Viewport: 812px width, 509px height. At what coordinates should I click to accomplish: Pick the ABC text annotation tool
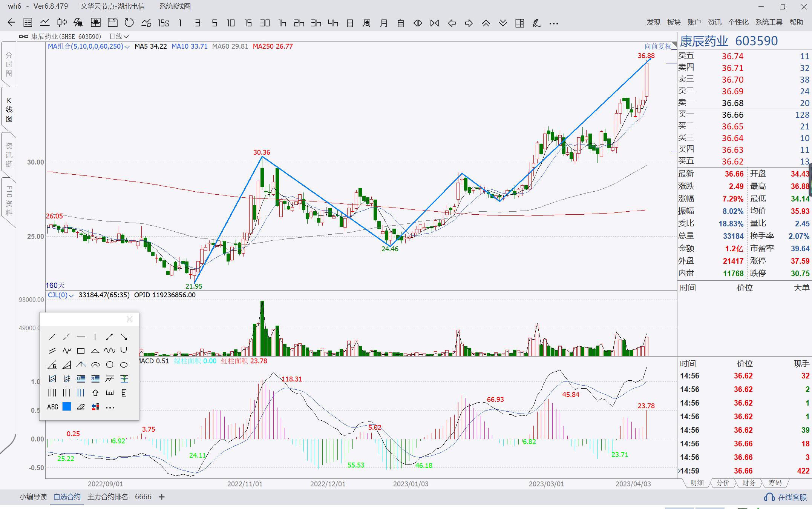[52, 407]
